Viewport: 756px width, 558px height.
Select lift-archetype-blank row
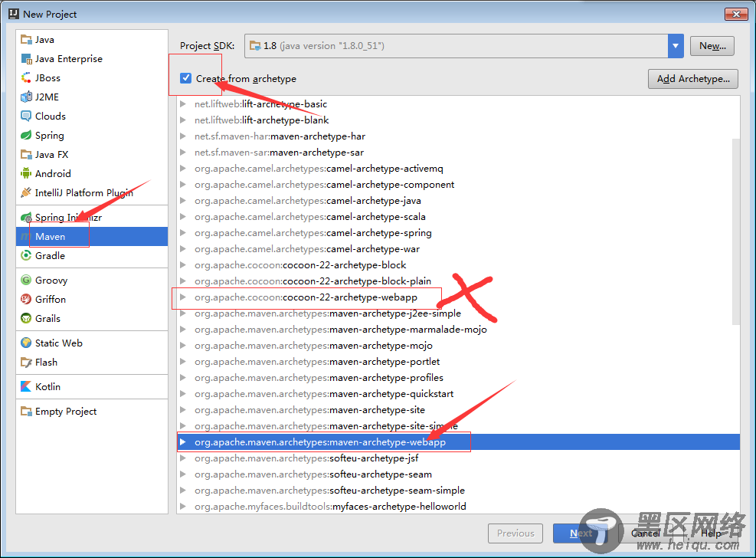(x=458, y=120)
